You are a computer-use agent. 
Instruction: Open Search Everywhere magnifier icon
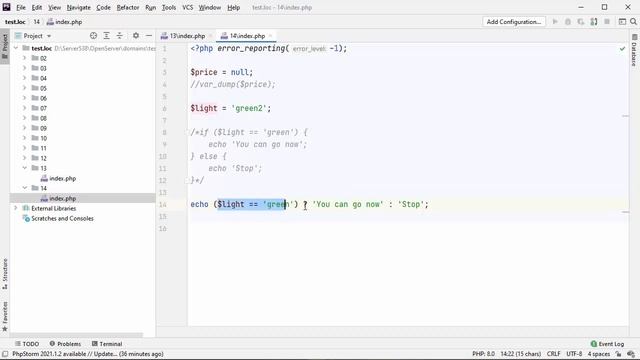[633, 22]
